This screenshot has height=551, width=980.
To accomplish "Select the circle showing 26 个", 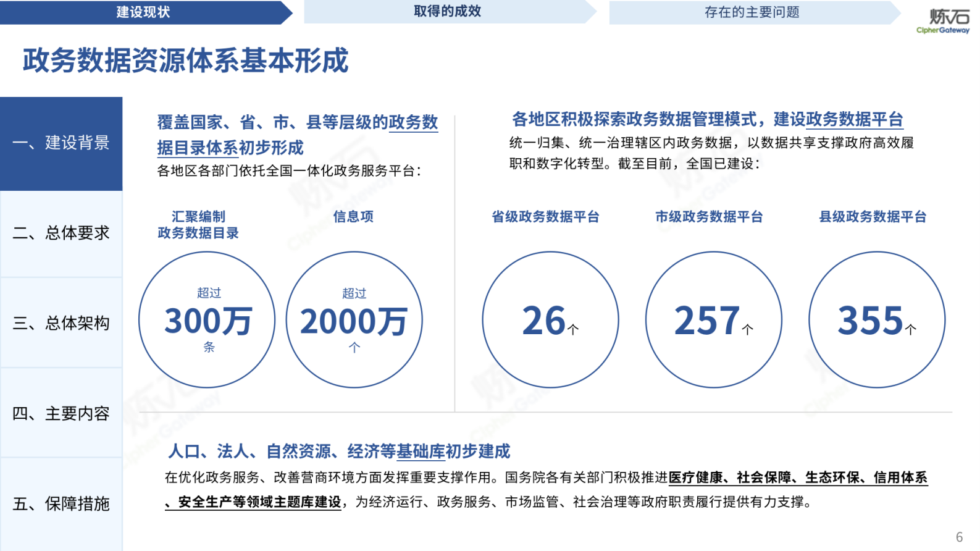I will 550,319.
